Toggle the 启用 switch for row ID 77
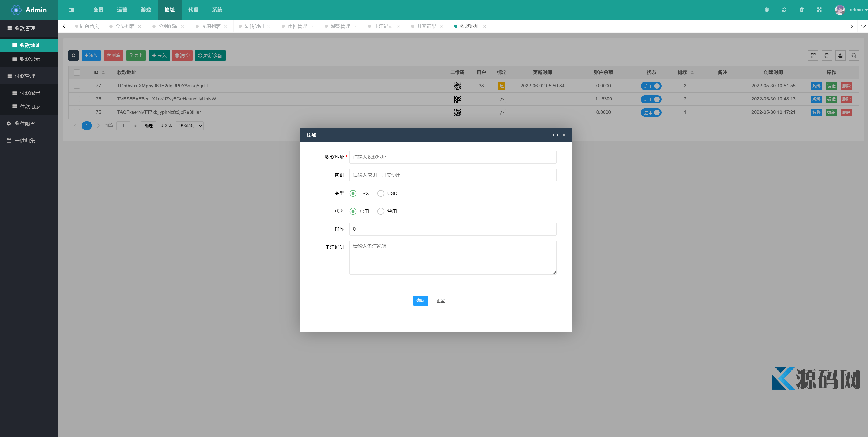 (x=651, y=86)
